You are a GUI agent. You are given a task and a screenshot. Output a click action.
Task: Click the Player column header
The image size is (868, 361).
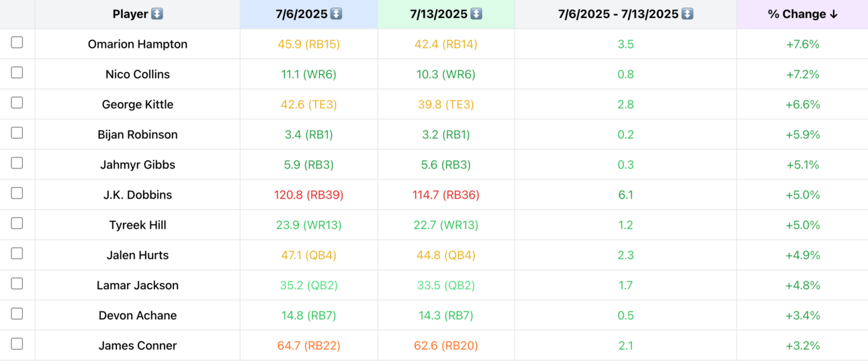click(x=130, y=14)
